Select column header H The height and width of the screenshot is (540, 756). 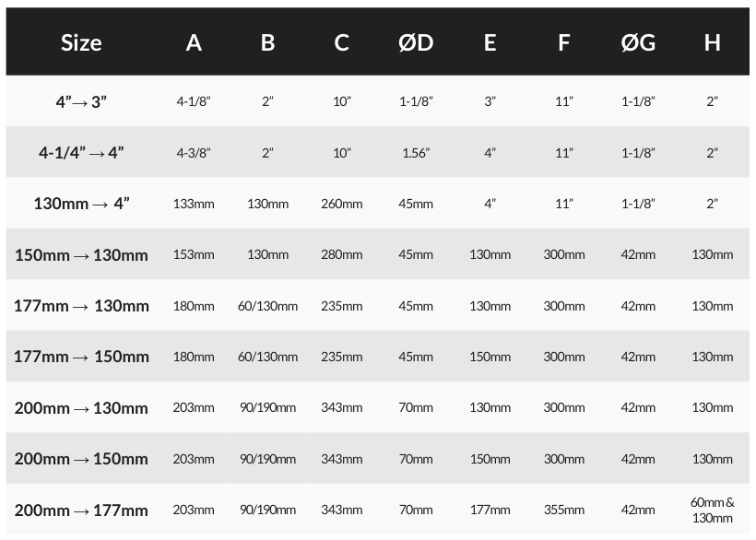[712, 42]
